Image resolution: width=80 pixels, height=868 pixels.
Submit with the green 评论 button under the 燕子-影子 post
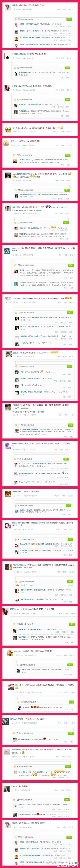click(72, 702)
